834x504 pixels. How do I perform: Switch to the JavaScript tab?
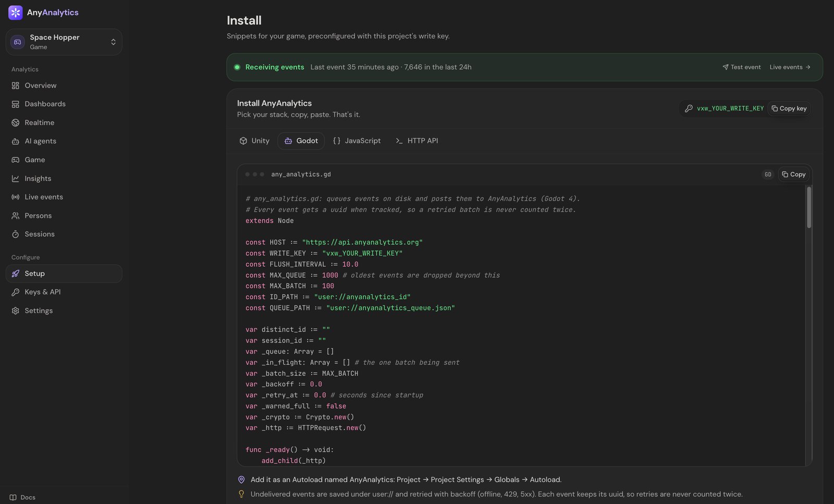click(x=357, y=141)
